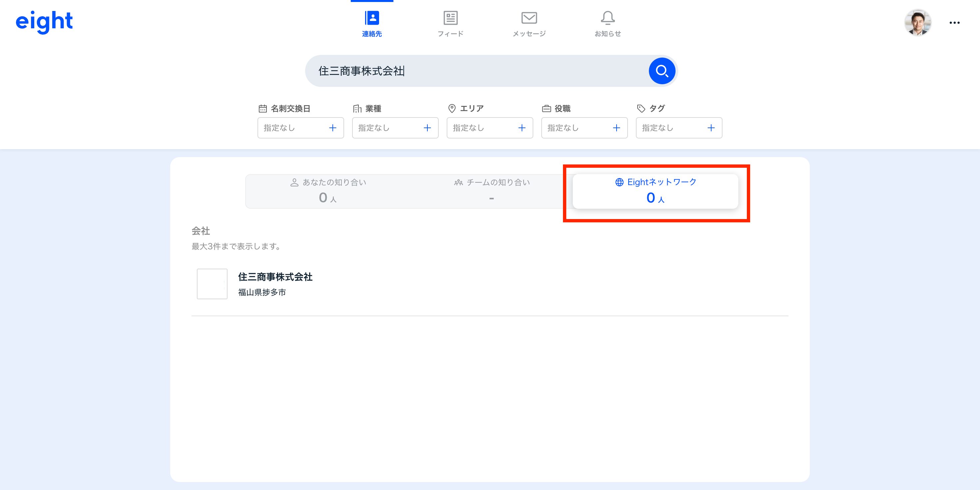The height and width of the screenshot is (490, 980).
Task: Open the お知らせ notifications tab
Action: [608, 24]
